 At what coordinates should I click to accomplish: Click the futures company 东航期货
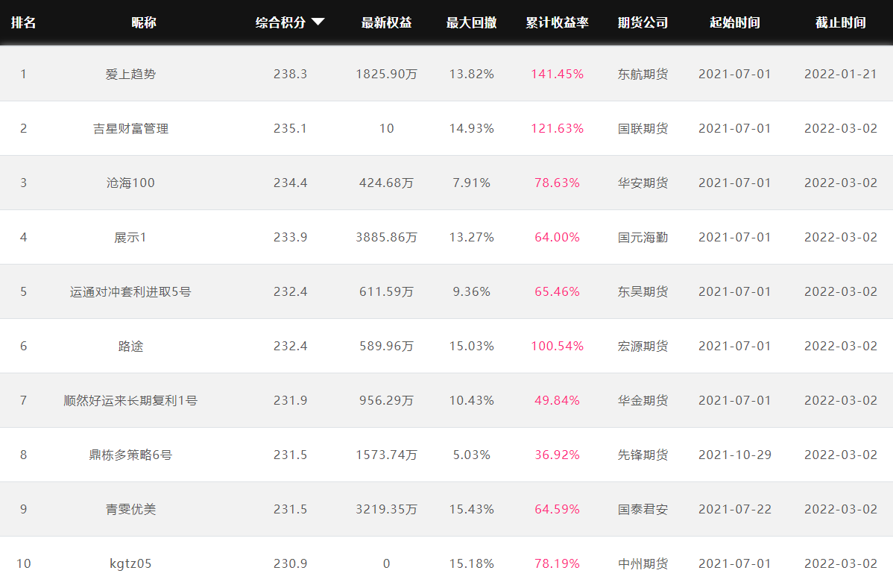coord(643,74)
